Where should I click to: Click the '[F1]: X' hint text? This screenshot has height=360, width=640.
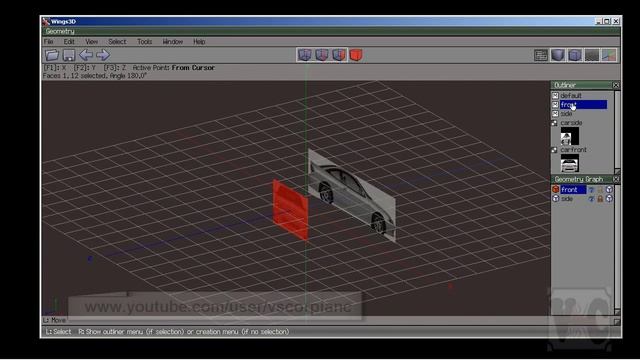pyautogui.click(x=55, y=68)
